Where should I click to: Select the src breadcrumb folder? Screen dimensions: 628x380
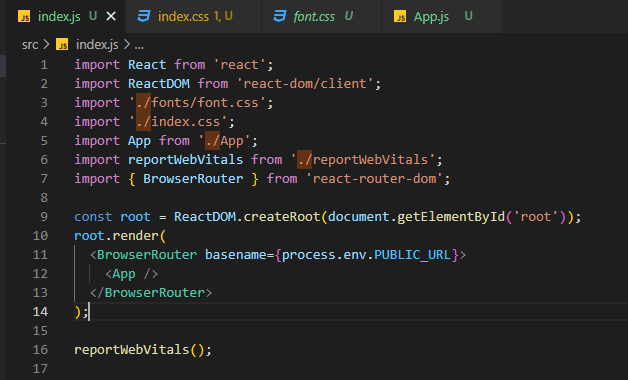coord(30,44)
